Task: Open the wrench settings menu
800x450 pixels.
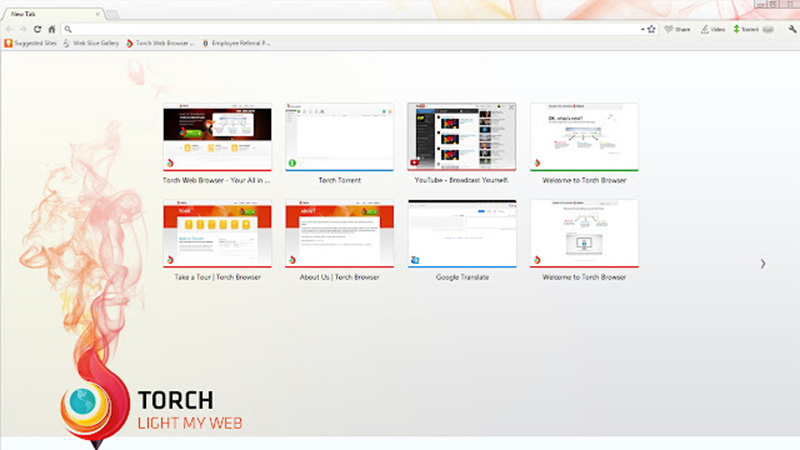Action: click(792, 30)
